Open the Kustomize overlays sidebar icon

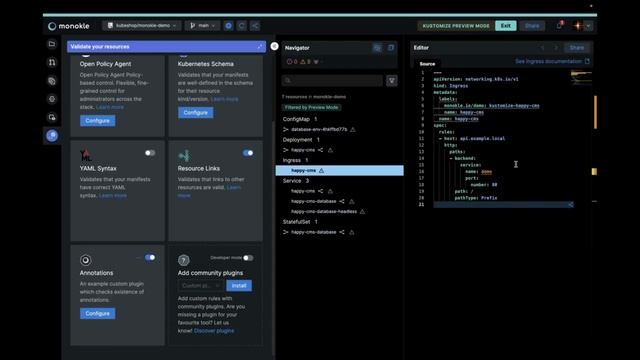[52, 81]
